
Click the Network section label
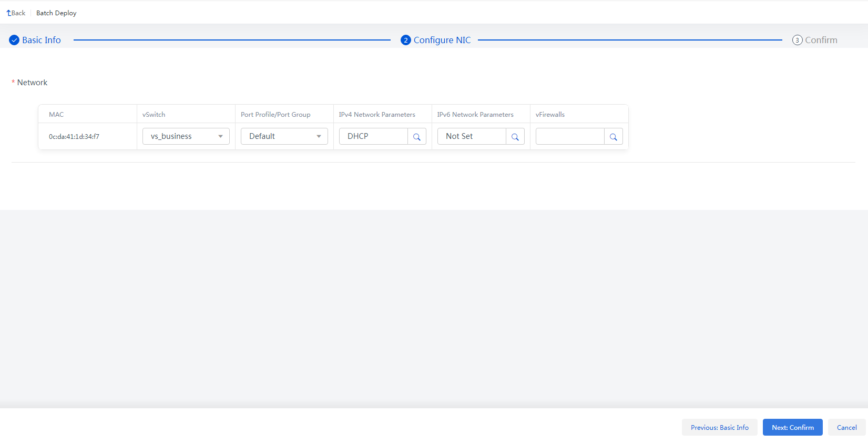(x=32, y=83)
